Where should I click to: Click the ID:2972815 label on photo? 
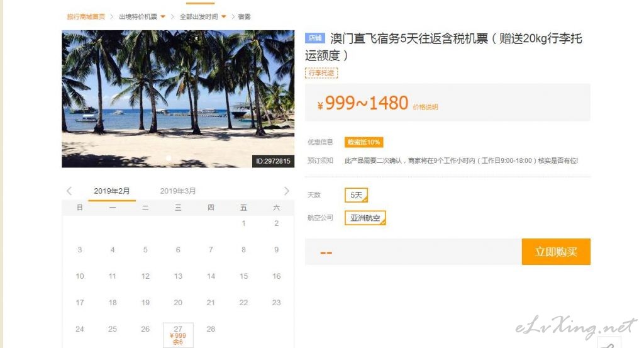273,161
